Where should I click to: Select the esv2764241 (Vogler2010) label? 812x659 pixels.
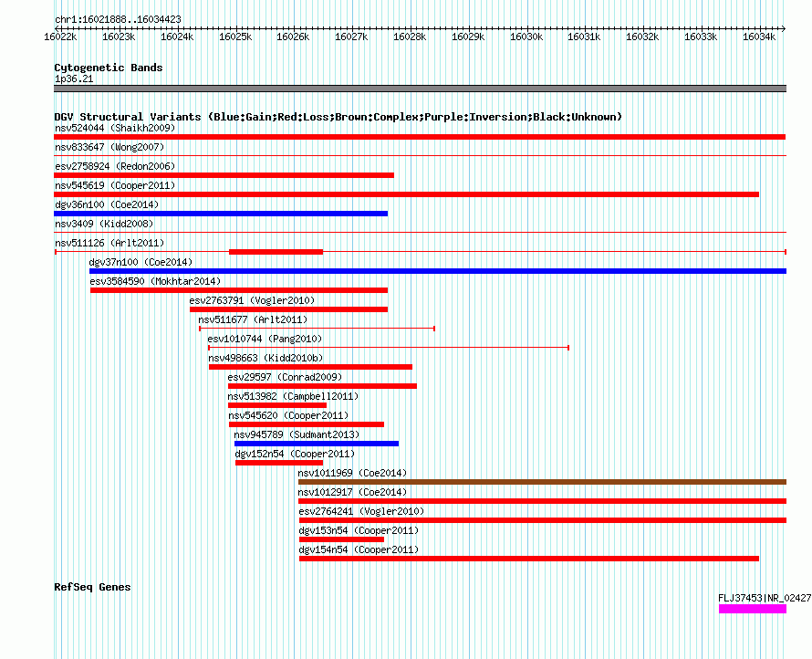(x=361, y=511)
